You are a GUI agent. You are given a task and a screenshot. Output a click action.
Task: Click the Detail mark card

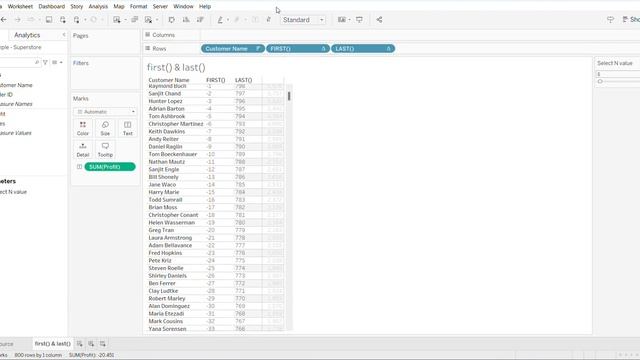pos(83,150)
